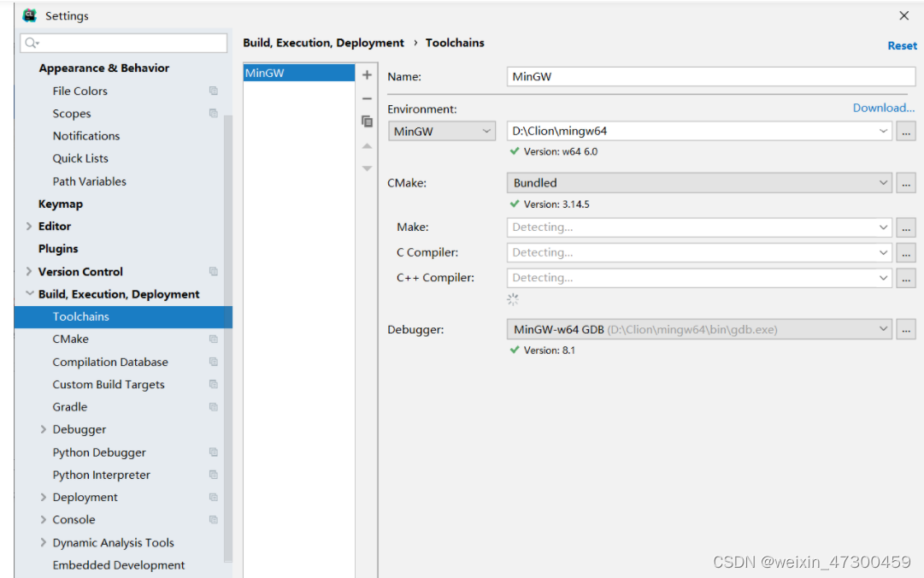Open the D:\Clion\mingw64 path dropdown
Screen dimensions: 924x578
pyautogui.click(x=883, y=131)
